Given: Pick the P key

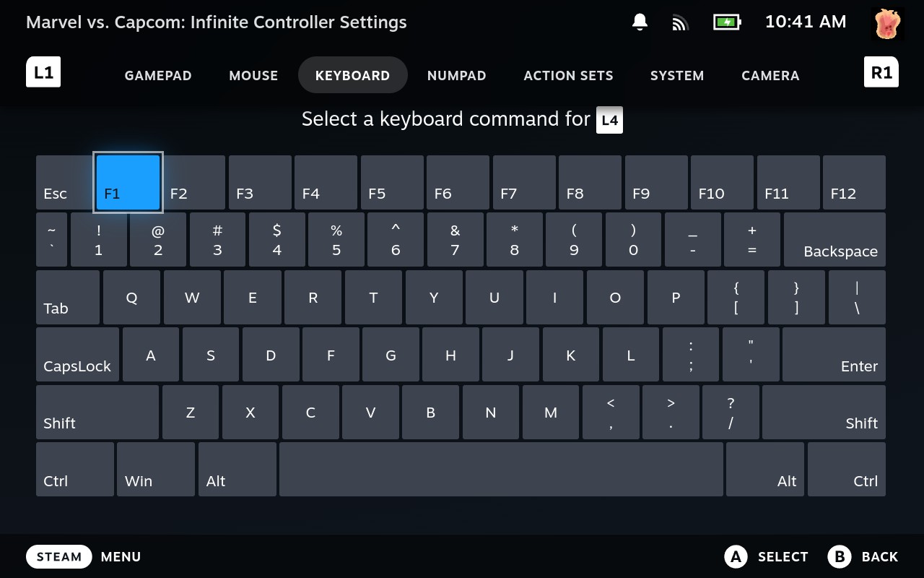Looking at the screenshot, I should click(x=676, y=297).
